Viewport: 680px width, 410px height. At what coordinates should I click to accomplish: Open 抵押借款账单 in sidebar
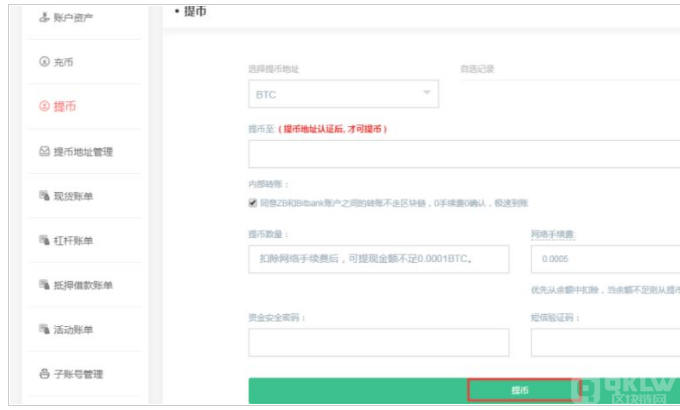tap(83, 285)
